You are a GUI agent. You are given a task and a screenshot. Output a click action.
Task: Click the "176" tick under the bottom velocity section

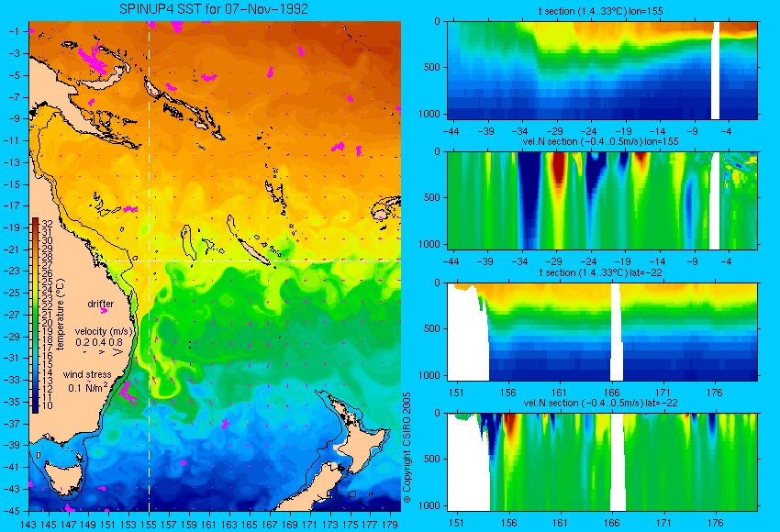tap(715, 523)
